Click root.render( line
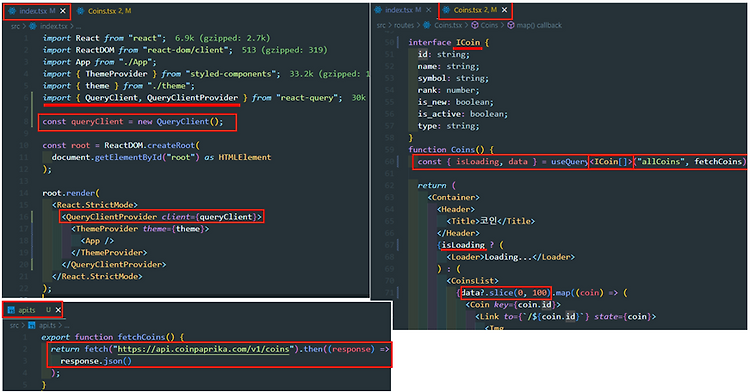This screenshot has height=392, width=750. (x=71, y=193)
